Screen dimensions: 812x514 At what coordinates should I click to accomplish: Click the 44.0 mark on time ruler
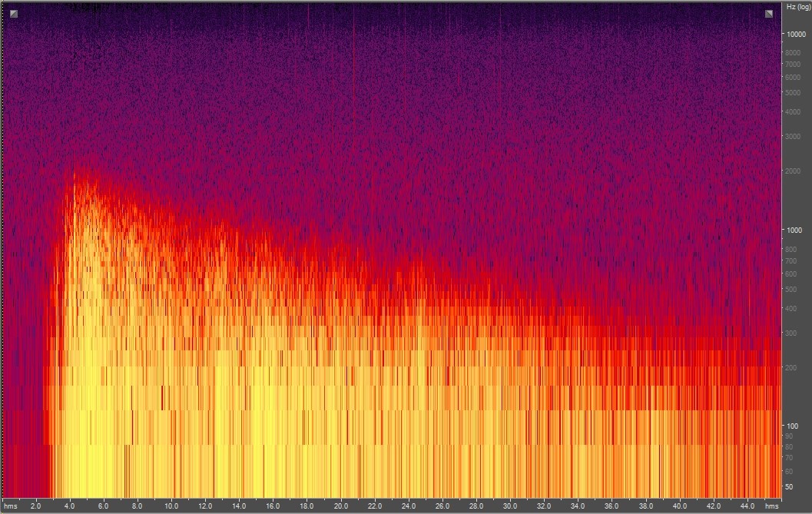point(747,506)
